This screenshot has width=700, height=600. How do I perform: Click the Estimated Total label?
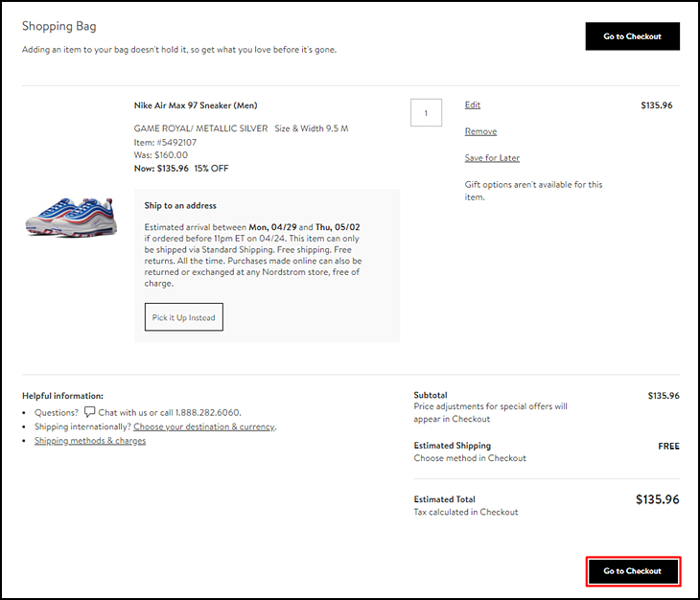tap(445, 499)
